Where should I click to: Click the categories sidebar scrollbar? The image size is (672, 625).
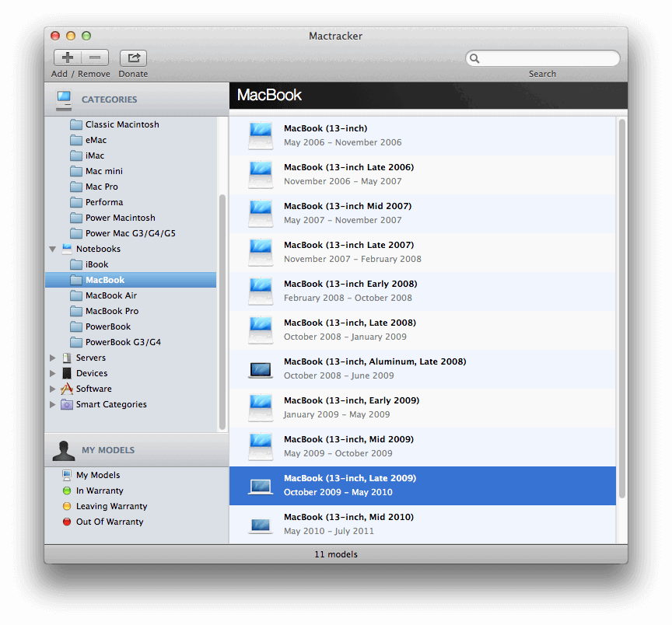(x=222, y=312)
